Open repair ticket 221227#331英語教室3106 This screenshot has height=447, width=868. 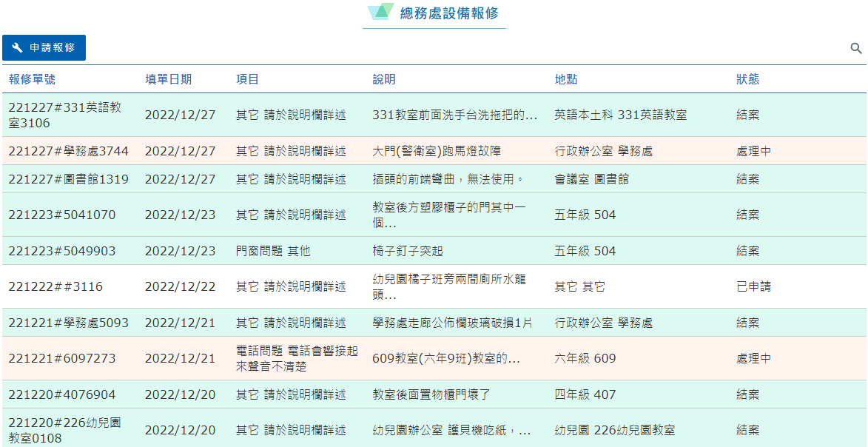[x=65, y=115]
